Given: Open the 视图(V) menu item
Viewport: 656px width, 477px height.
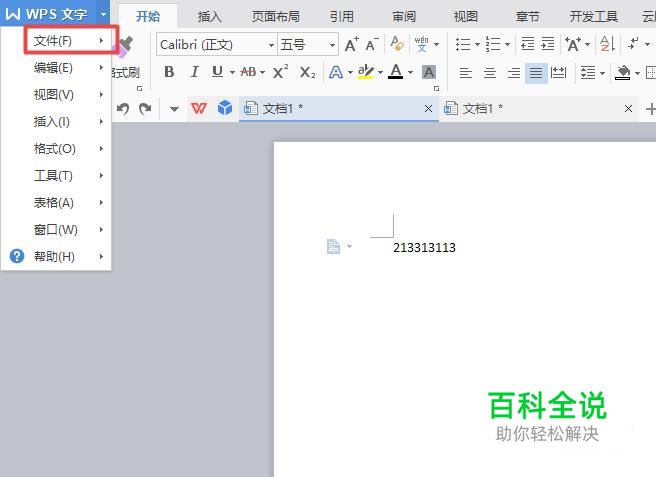Looking at the screenshot, I should click(x=56, y=95).
